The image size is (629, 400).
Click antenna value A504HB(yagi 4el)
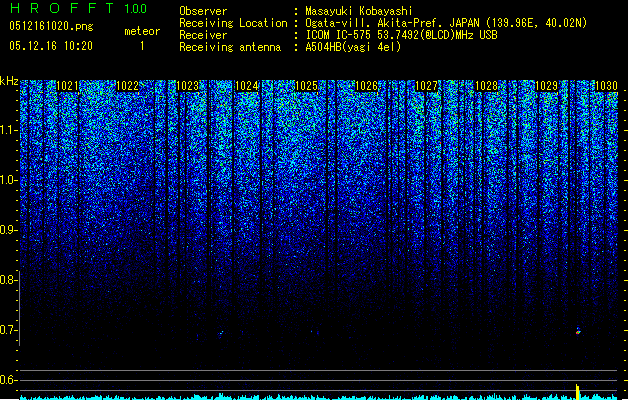353,47
